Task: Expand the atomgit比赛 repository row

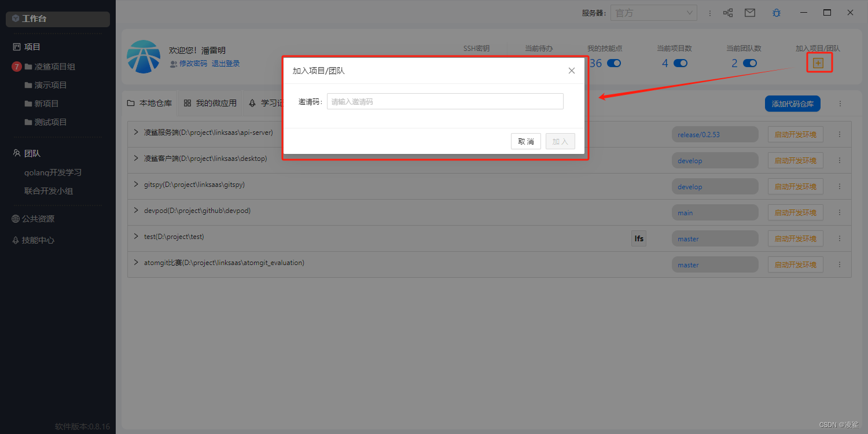Action: tap(136, 263)
